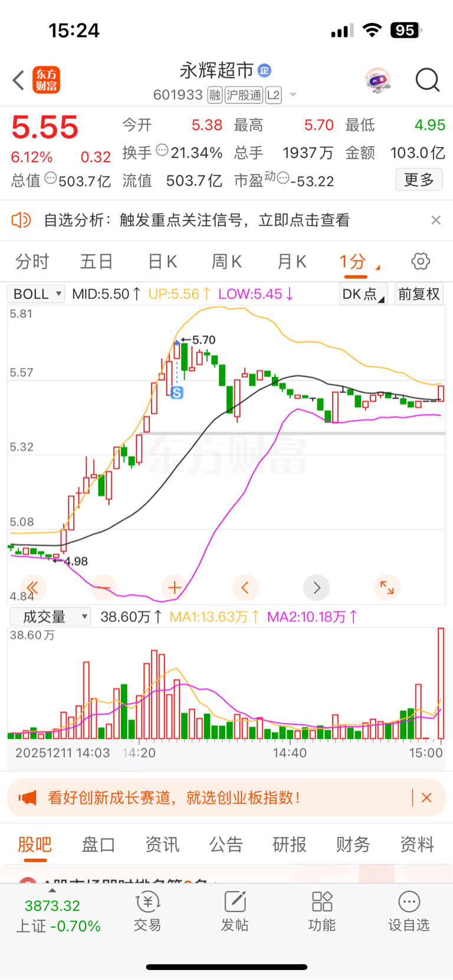453x980 pixels.
Task: Tap the L2 level-2 badge
Action: [x=273, y=95]
